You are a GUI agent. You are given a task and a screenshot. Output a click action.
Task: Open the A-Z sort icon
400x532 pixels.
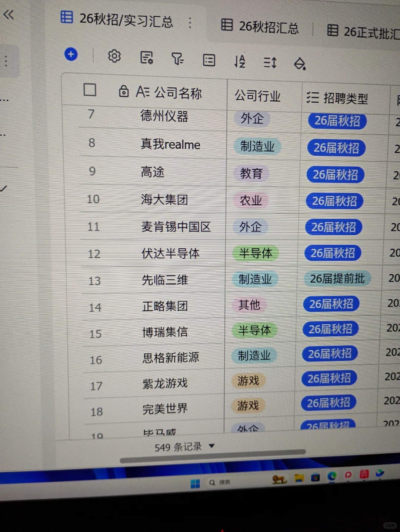point(240,61)
